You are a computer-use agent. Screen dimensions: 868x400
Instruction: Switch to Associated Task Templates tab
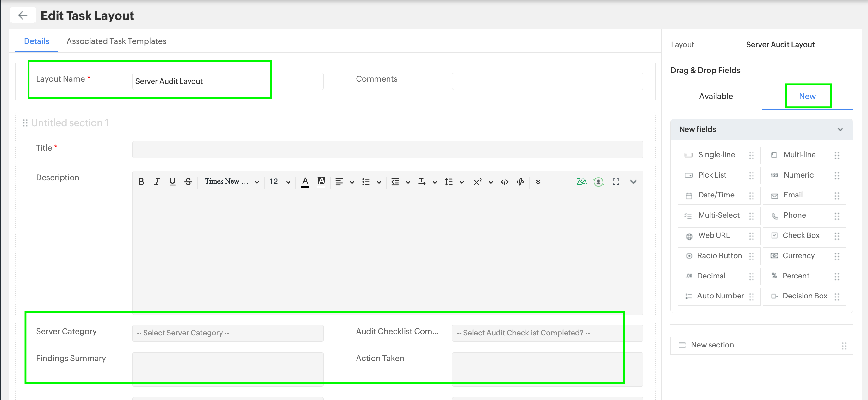(116, 41)
